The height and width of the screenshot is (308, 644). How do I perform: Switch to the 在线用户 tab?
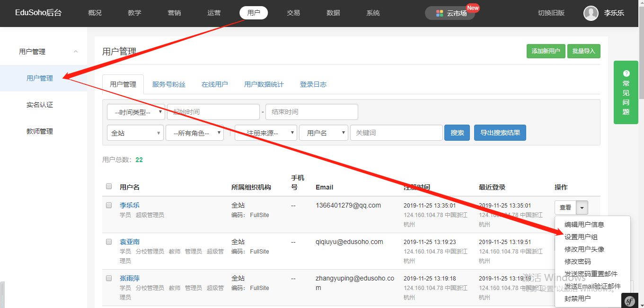[x=214, y=85]
